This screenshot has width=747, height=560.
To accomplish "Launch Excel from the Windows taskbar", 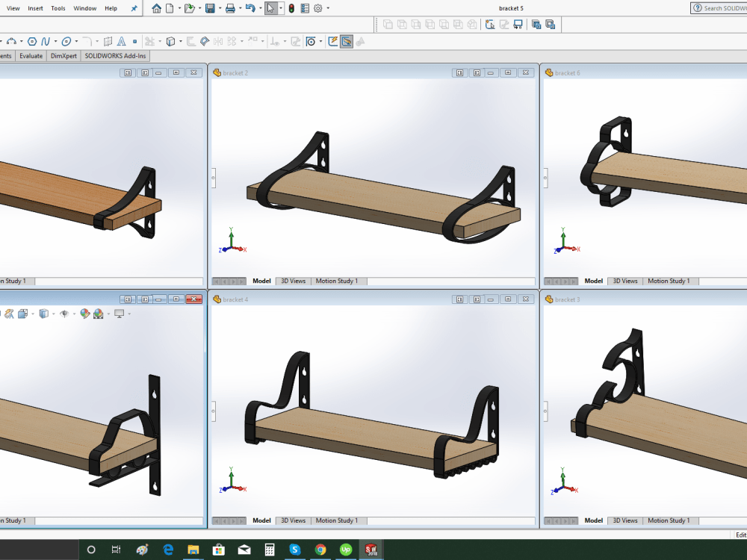I will click(270, 550).
